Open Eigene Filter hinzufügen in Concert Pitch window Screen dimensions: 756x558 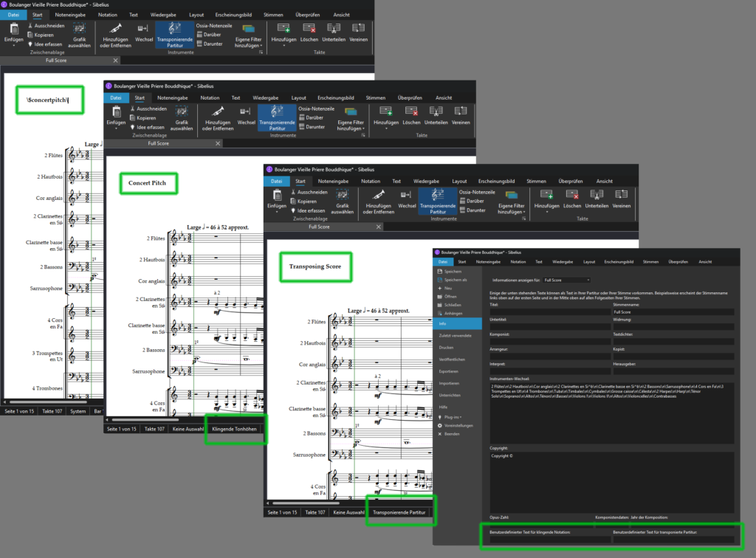pos(351,119)
